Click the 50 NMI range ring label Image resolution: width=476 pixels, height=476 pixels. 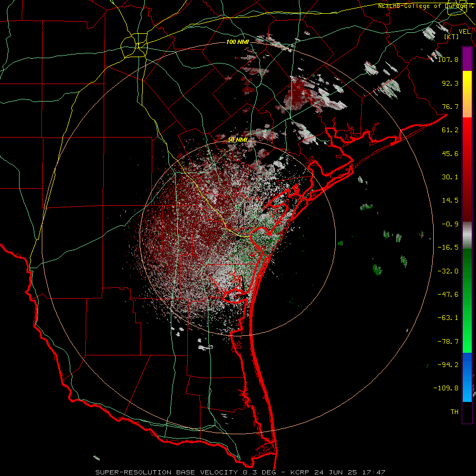[237, 140]
